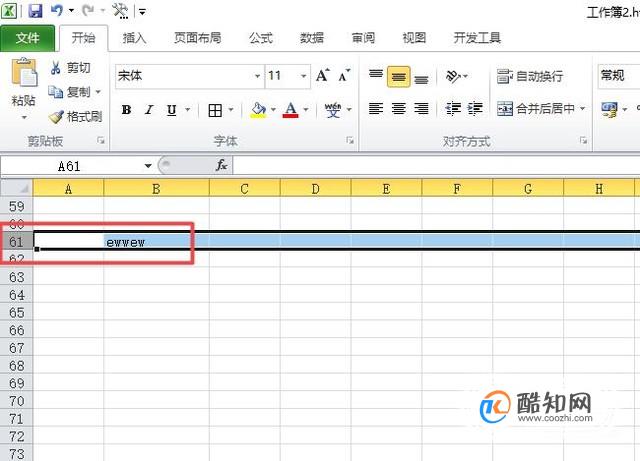Screen dimensions: 640x461
Task: Switch to the 公式 Formulas tab
Action: [261, 38]
